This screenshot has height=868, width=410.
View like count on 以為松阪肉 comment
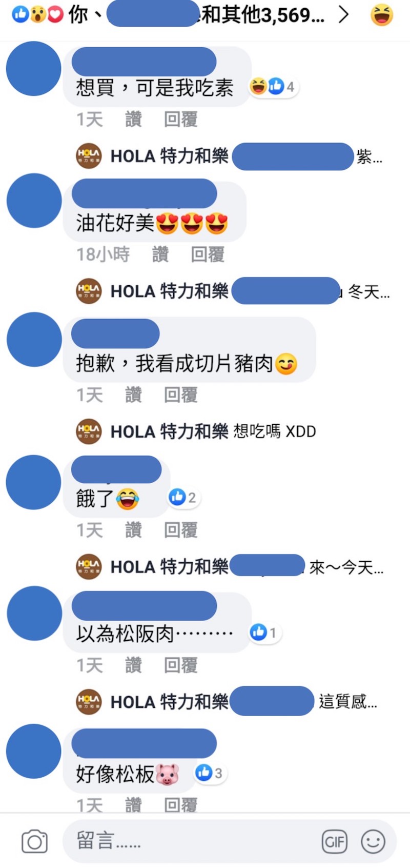click(264, 633)
